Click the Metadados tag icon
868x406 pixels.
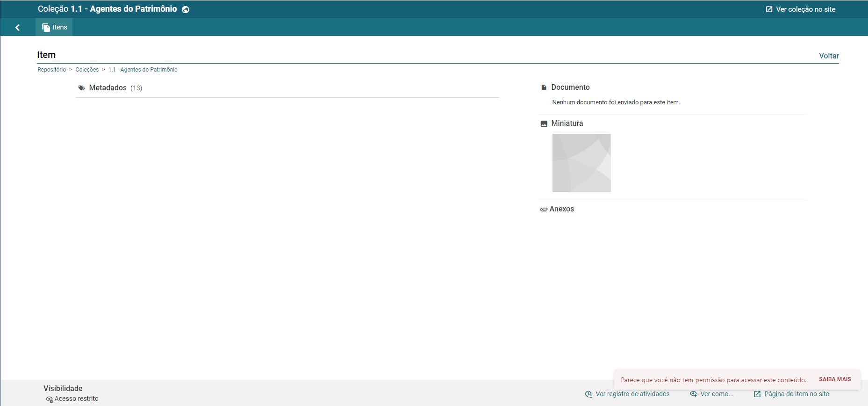point(81,88)
